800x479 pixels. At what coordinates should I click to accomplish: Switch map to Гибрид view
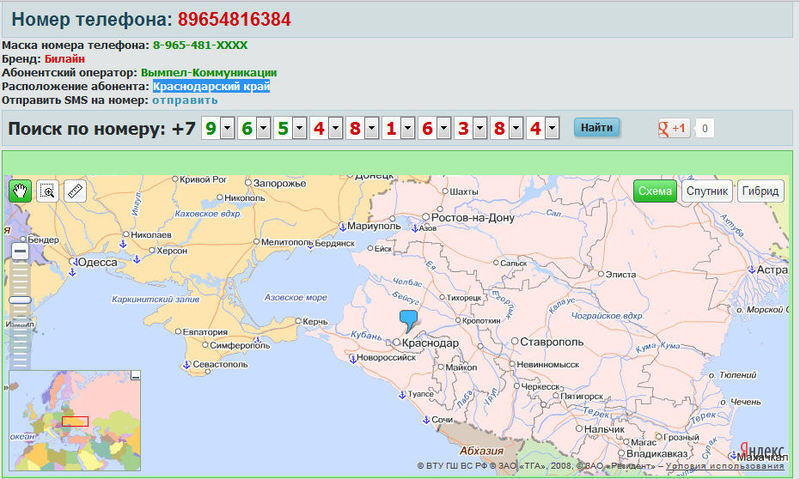click(x=760, y=191)
